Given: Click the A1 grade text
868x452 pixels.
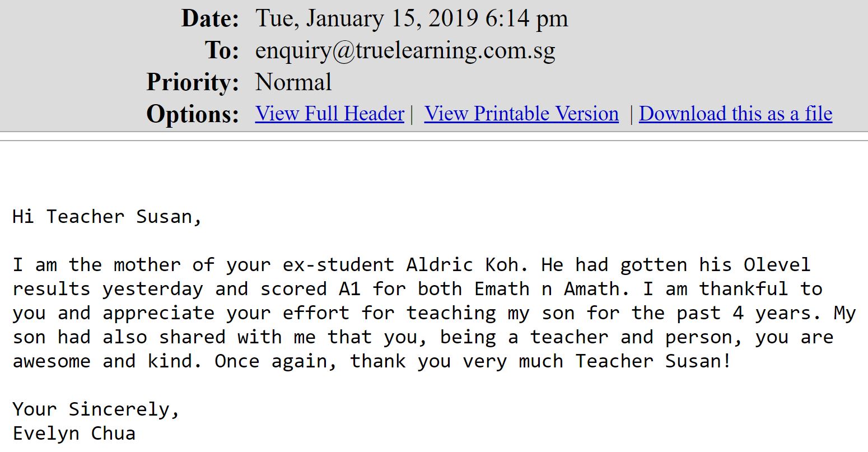Looking at the screenshot, I should point(349,289).
